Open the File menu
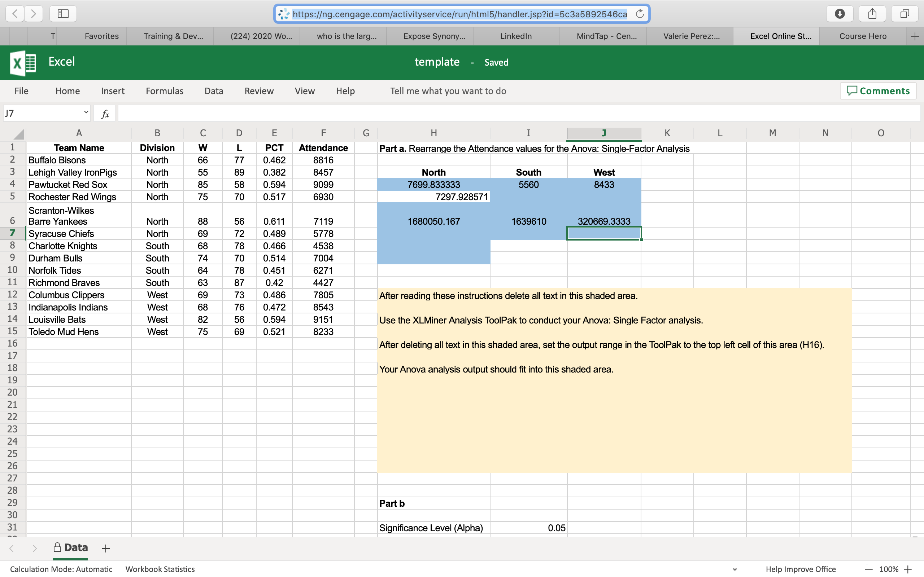 [21, 91]
